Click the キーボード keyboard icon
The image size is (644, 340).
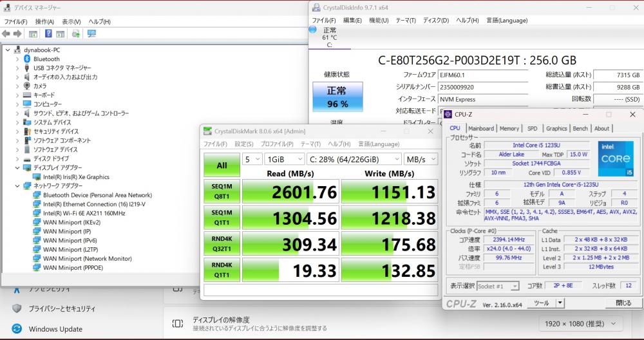[x=27, y=95]
